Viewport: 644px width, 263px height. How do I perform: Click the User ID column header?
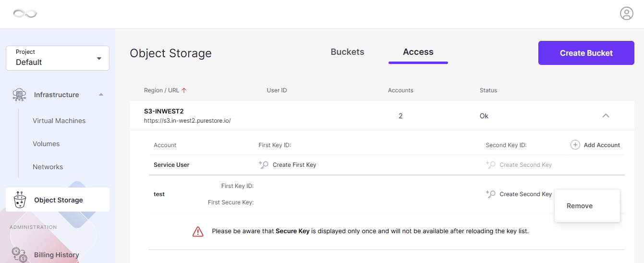pyautogui.click(x=277, y=90)
